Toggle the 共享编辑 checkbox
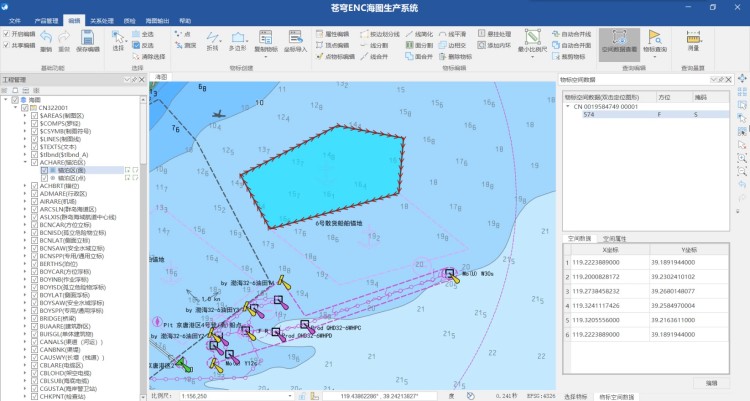Viewport: 750px width, 401px height. tap(6, 45)
